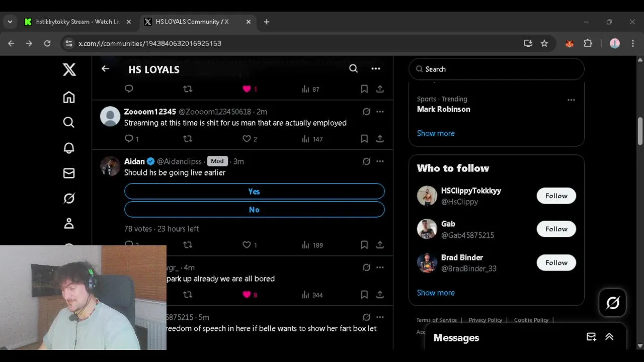644x362 pixels.
Task: Like Aidan's poll post
Action: point(247,245)
